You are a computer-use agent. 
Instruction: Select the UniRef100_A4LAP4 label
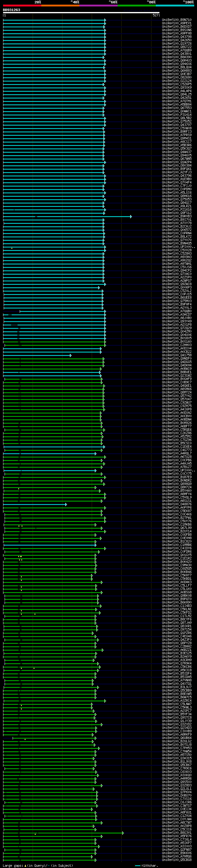(x=177, y=91)
